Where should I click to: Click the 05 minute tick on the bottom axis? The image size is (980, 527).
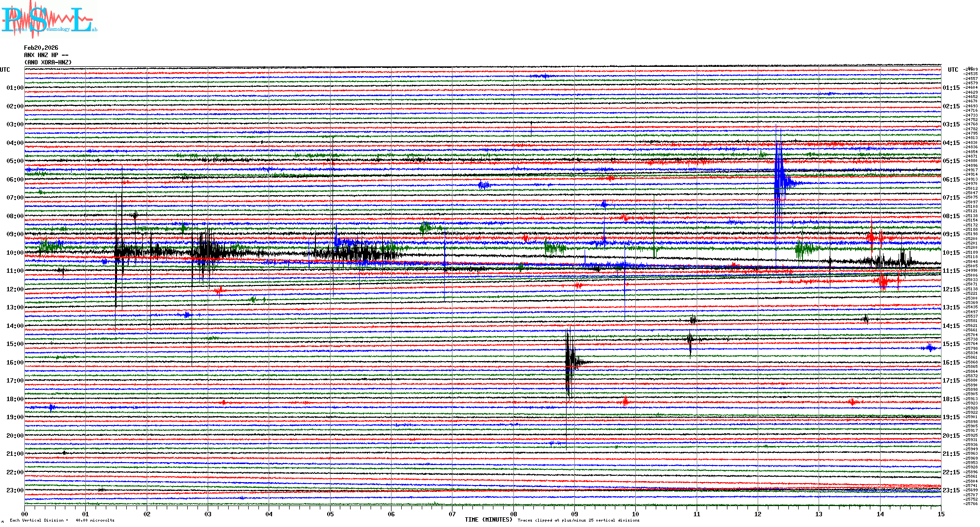pyautogui.click(x=330, y=514)
